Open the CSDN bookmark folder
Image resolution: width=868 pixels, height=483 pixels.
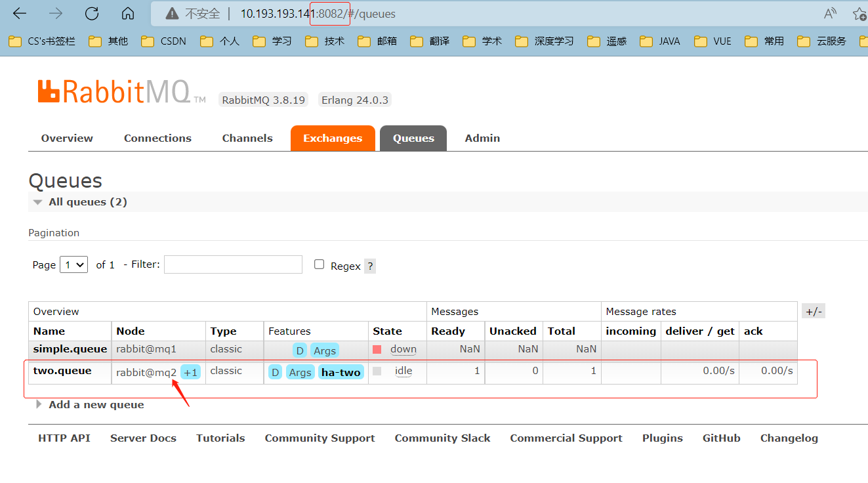pos(163,41)
